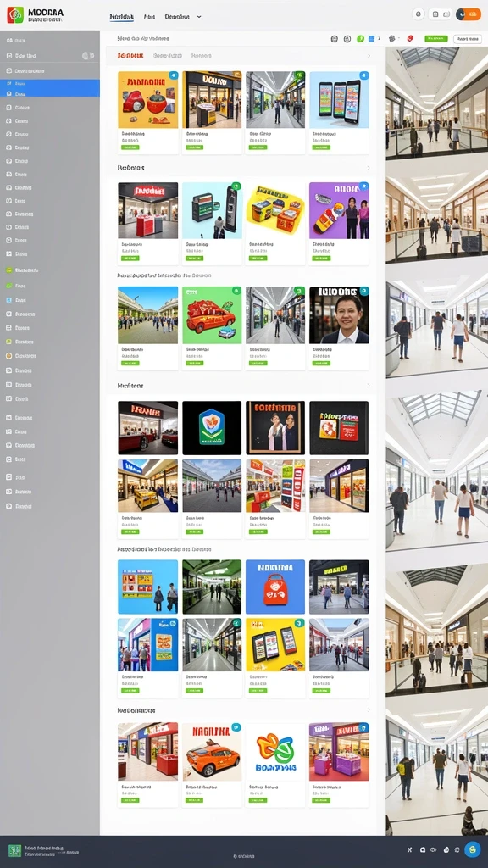Open the red handbag on blue background card
488x868 pixels.
coord(275,587)
